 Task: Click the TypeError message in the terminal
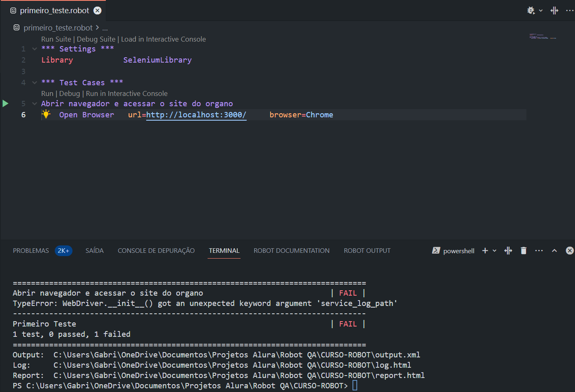(x=205, y=303)
